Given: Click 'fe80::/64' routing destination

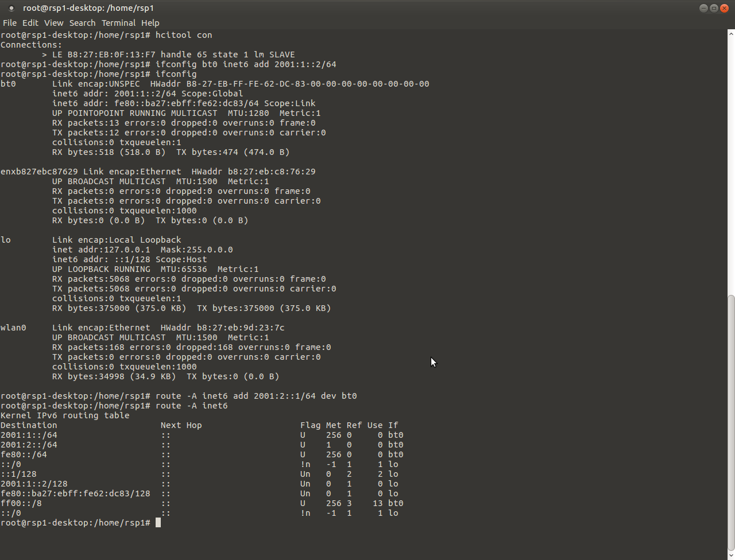Looking at the screenshot, I should click(24, 454).
